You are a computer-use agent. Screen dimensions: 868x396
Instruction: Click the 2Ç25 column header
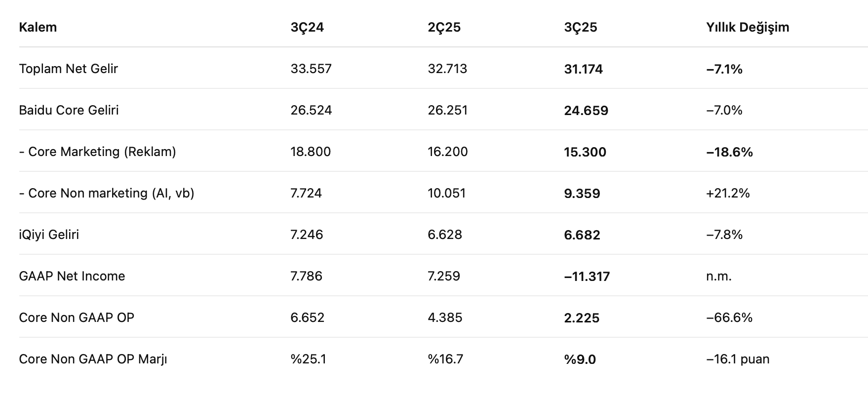pos(444,27)
